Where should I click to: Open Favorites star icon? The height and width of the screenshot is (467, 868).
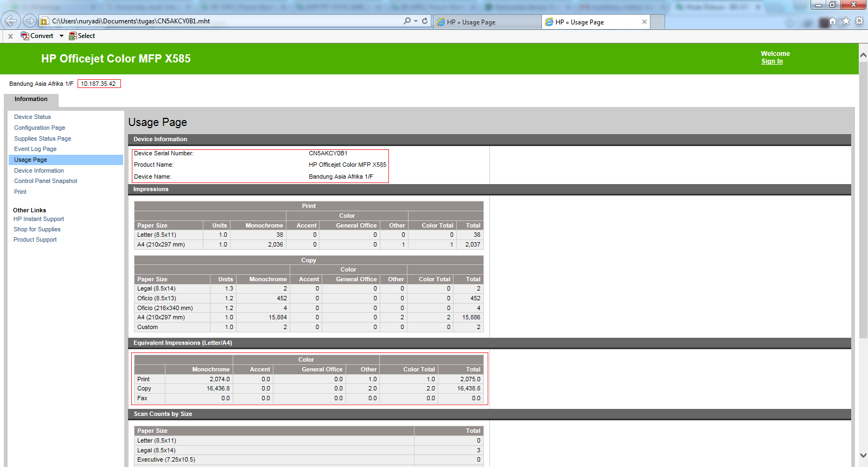click(846, 21)
